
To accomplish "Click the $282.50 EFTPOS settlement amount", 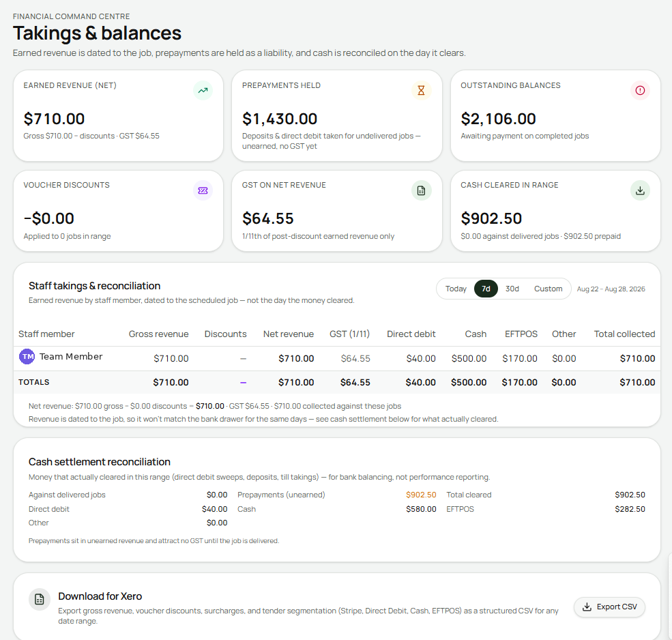I will coord(630,509).
